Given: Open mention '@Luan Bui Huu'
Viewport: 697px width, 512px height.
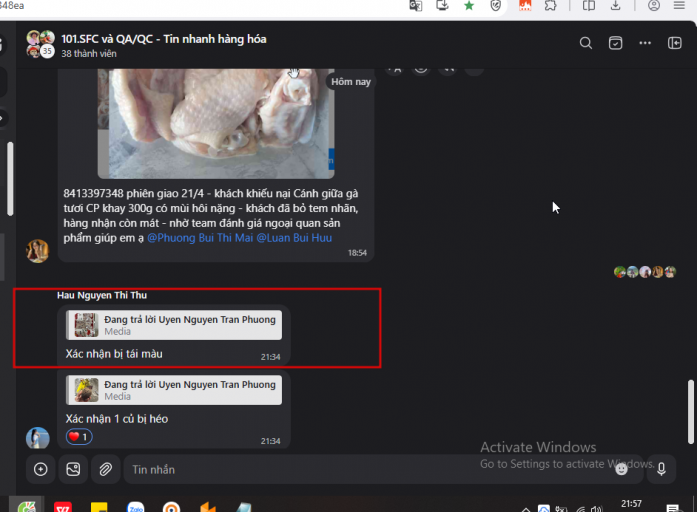Looking at the screenshot, I should point(294,238).
